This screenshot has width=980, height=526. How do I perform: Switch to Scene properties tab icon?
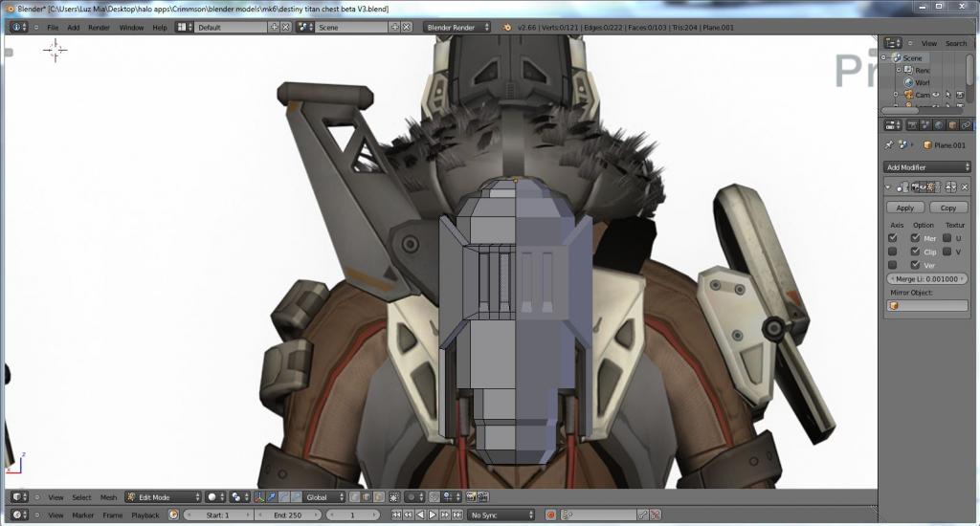pyautogui.click(x=925, y=125)
